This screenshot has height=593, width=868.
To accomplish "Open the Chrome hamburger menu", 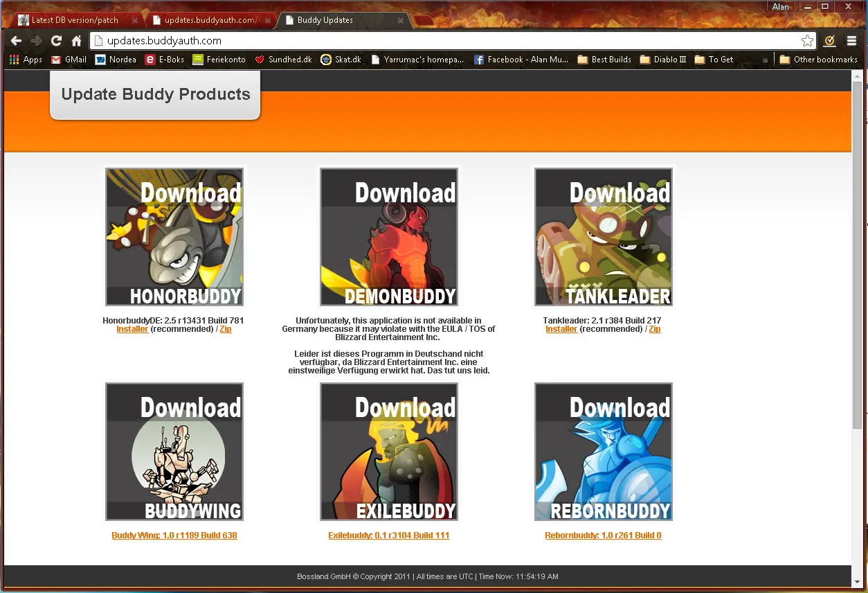I will click(852, 41).
